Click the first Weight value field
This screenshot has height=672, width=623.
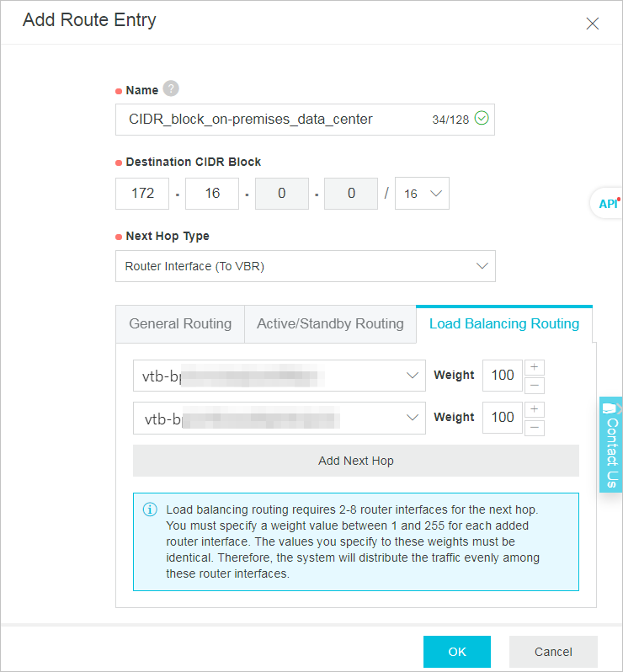point(503,376)
